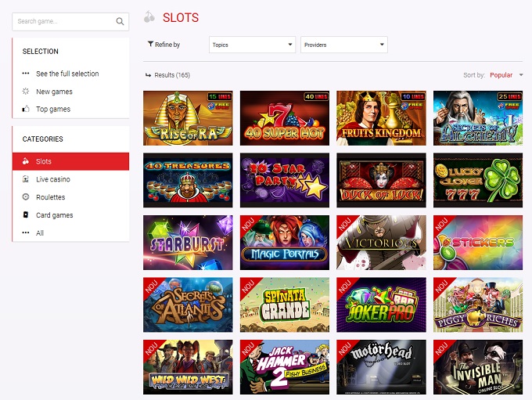Click the thumbs-up Top games icon
532x400 pixels.
coord(26,110)
